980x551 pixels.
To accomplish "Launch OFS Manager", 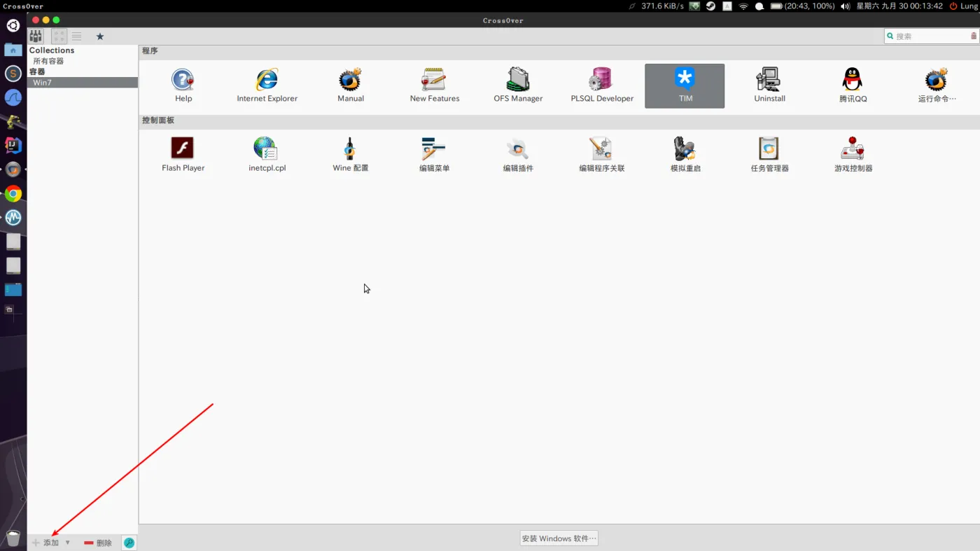I will (x=518, y=85).
